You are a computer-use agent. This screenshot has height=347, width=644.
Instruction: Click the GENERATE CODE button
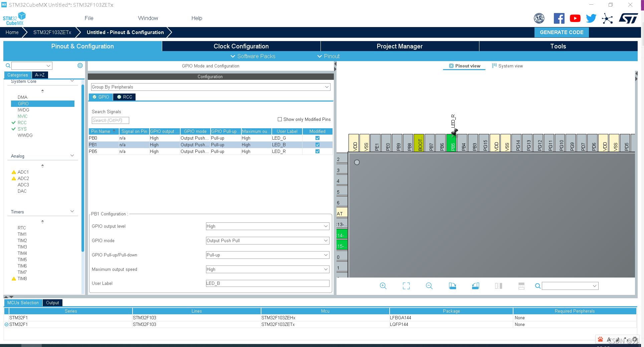point(562,32)
